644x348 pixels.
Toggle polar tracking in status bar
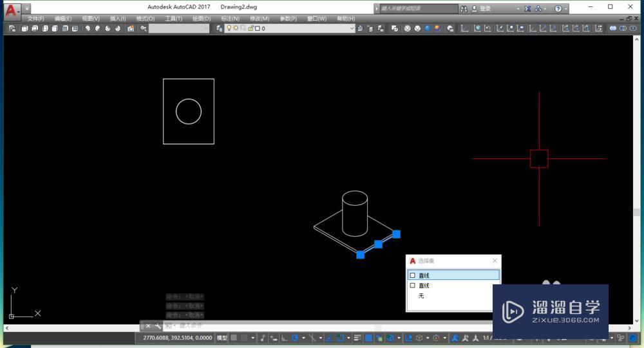295,338
